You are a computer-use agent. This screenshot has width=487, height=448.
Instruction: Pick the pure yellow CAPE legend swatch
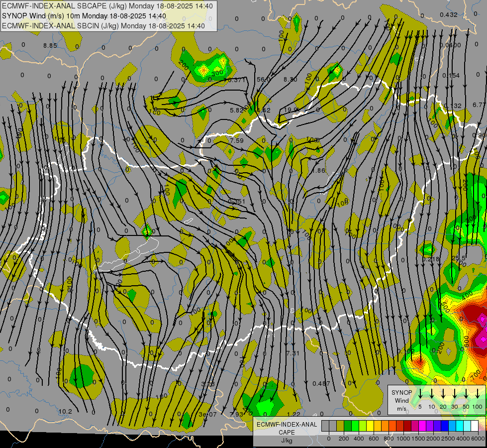coord(370,426)
